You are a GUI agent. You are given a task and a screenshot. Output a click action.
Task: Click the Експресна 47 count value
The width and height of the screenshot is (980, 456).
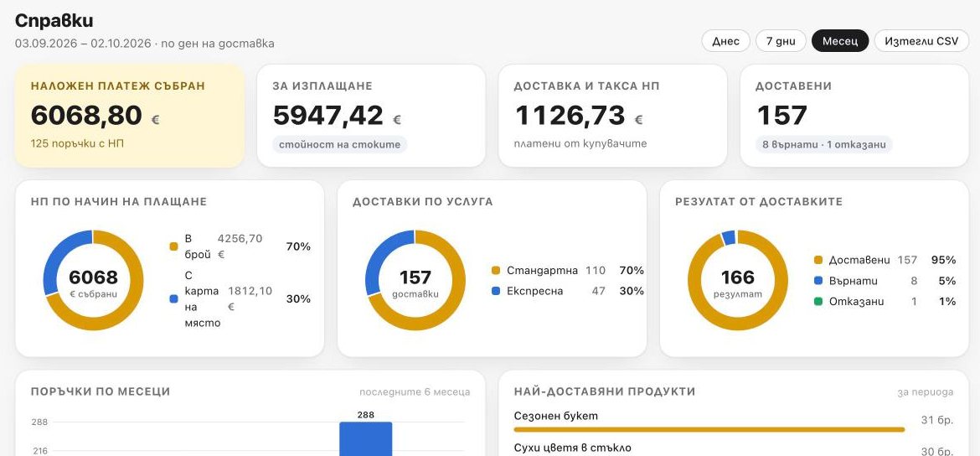[x=599, y=291]
